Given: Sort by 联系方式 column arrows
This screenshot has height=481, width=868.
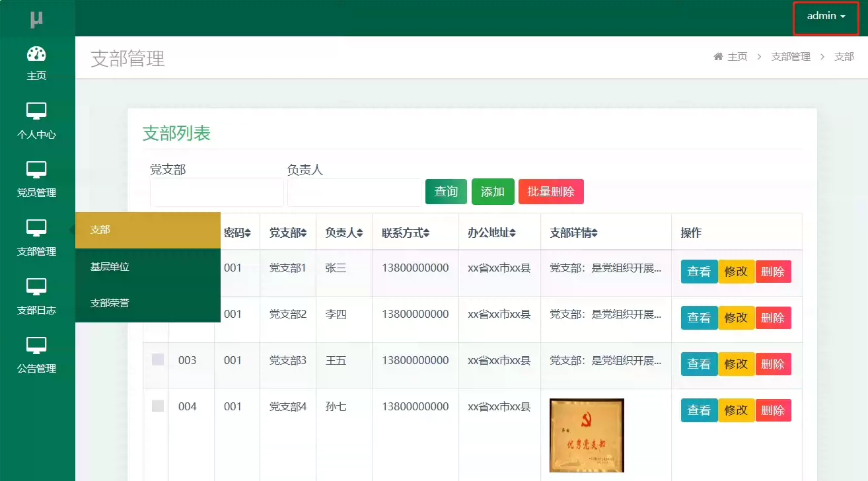Looking at the screenshot, I should point(426,233).
